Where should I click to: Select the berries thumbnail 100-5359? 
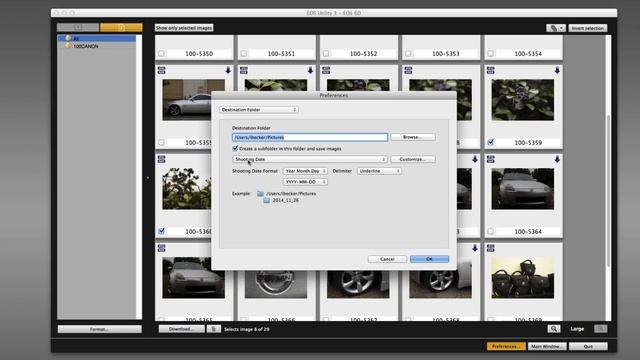(x=523, y=100)
